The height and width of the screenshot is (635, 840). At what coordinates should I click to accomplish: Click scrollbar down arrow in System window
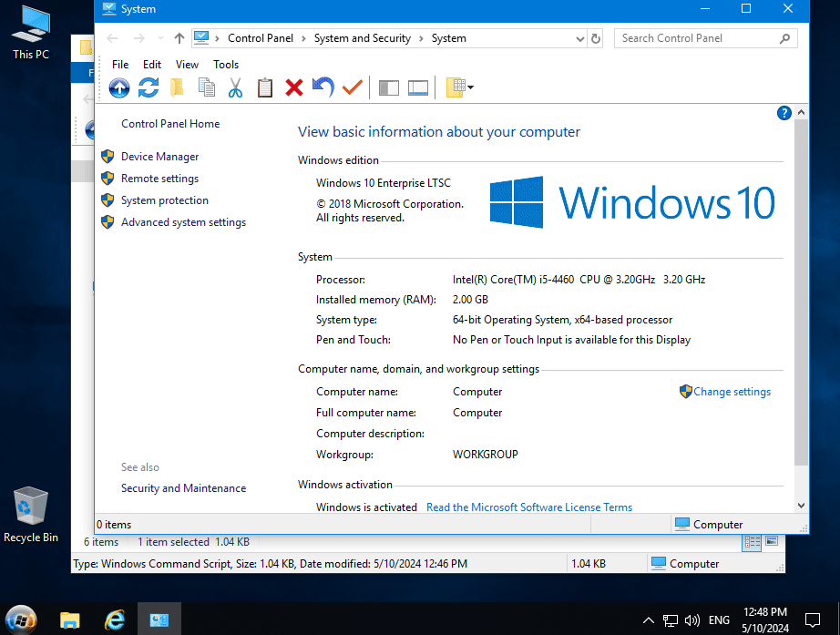pyautogui.click(x=801, y=506)
